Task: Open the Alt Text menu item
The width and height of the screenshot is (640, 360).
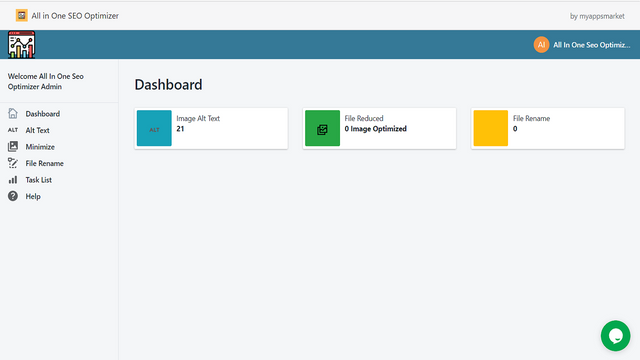Action: 38,130
